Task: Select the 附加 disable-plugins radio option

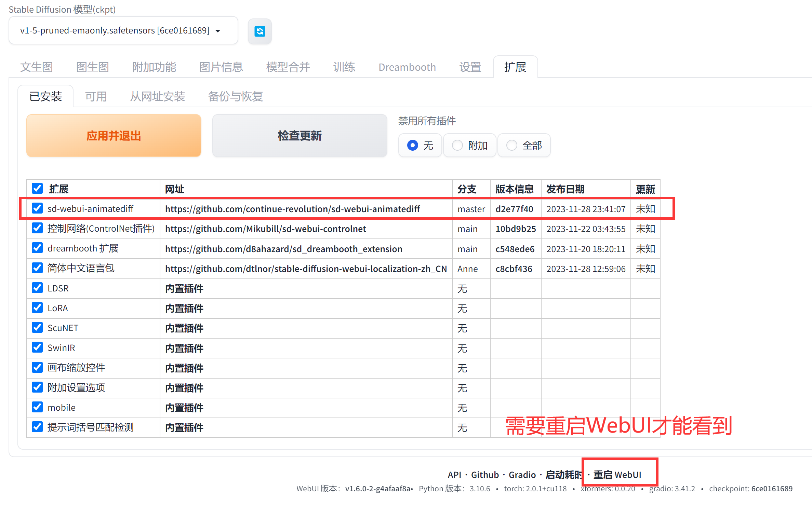Action: tap(457, 146)
